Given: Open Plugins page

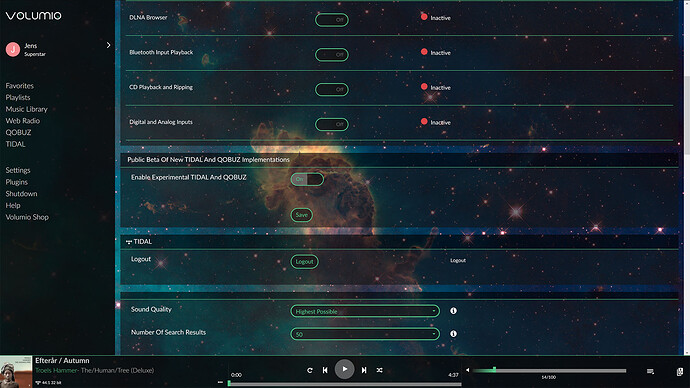Looking at the screenshot, I should pyautogui.click(x=16, y=182).
